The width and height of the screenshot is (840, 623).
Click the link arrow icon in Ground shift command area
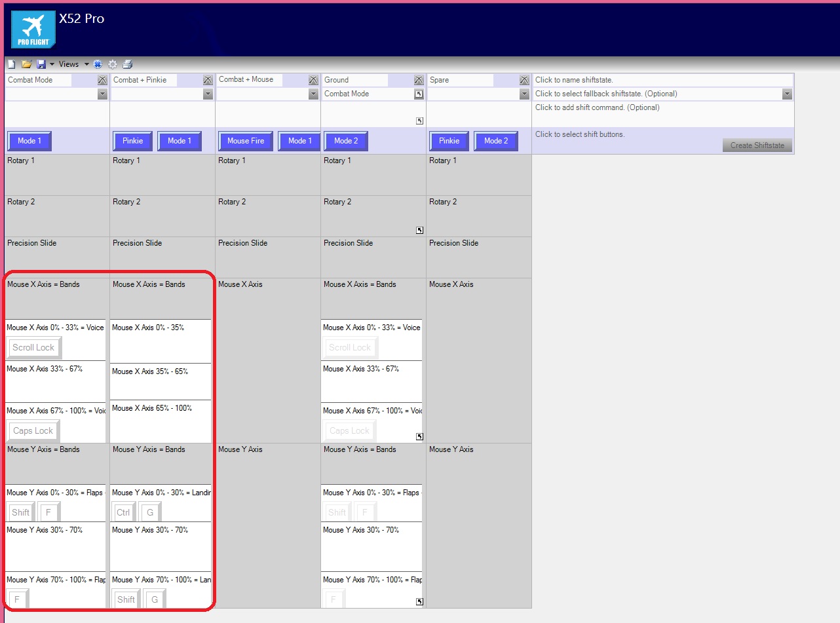click(x=419, y=121)
